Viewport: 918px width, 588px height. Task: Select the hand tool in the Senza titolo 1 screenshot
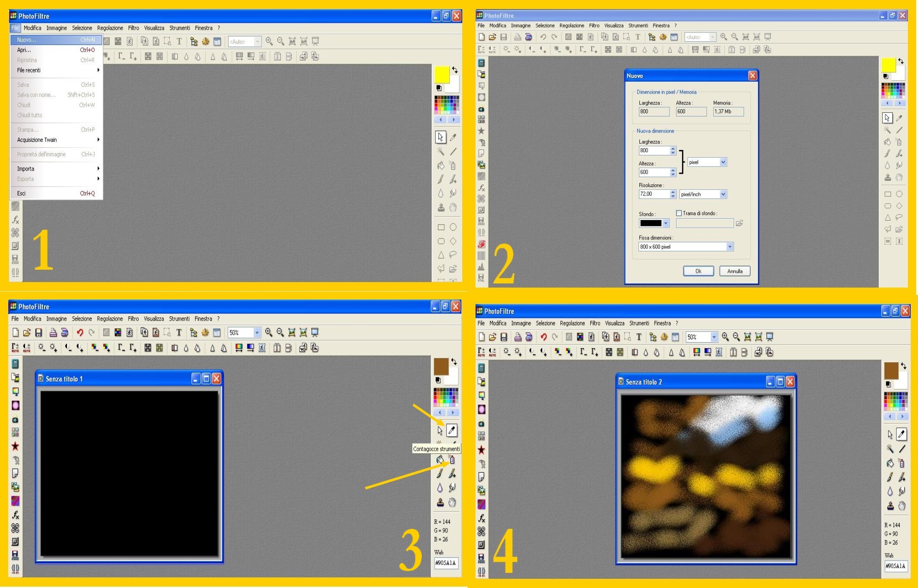[x=452, y=502]
